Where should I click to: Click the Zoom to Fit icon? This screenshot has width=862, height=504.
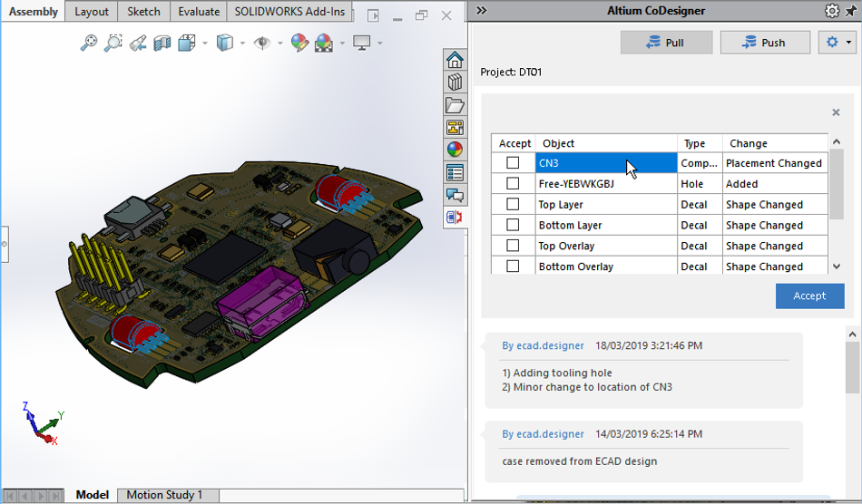click(x=89, y=43)
